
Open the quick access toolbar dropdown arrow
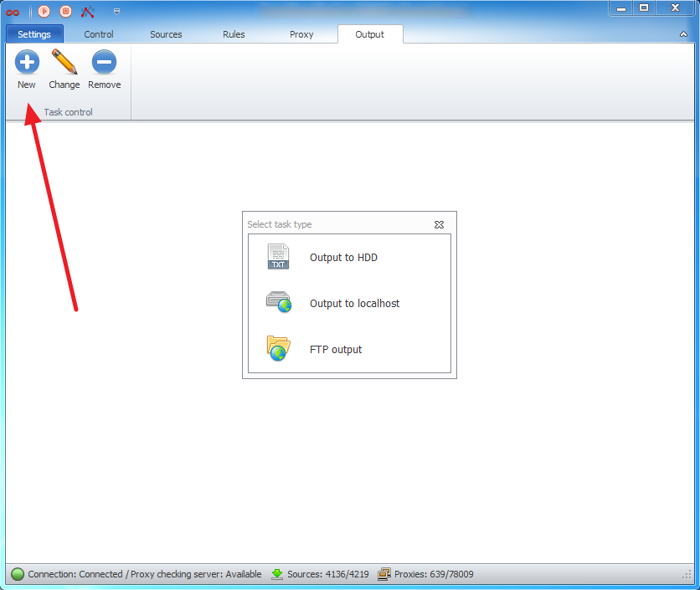point(116,12)
